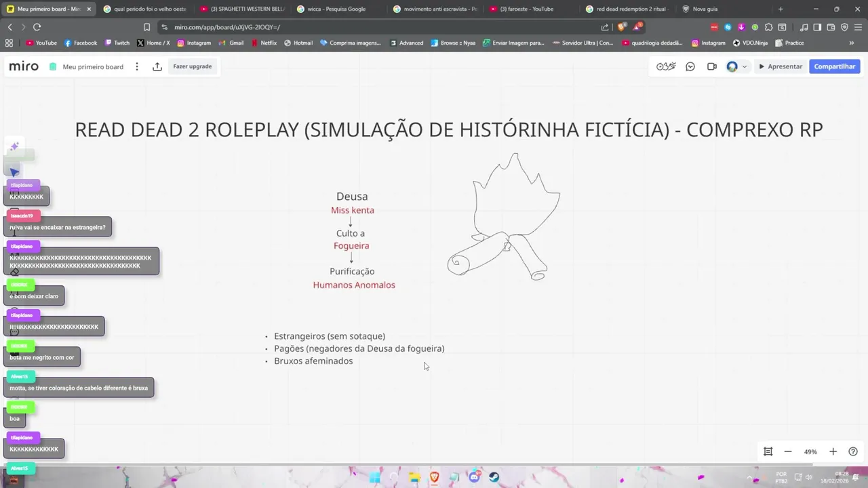The width and height of the screenshot is (868, 488).
Task: Open the music note playlist icon
Action: tap(804, 27)
